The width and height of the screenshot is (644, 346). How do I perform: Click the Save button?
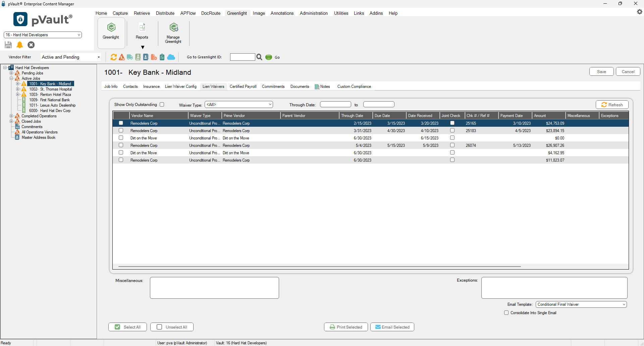tap(601, 71)
